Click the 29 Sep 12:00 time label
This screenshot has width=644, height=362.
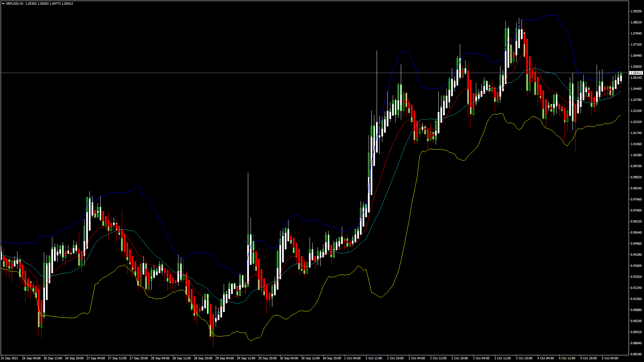[x=246, y=358]
